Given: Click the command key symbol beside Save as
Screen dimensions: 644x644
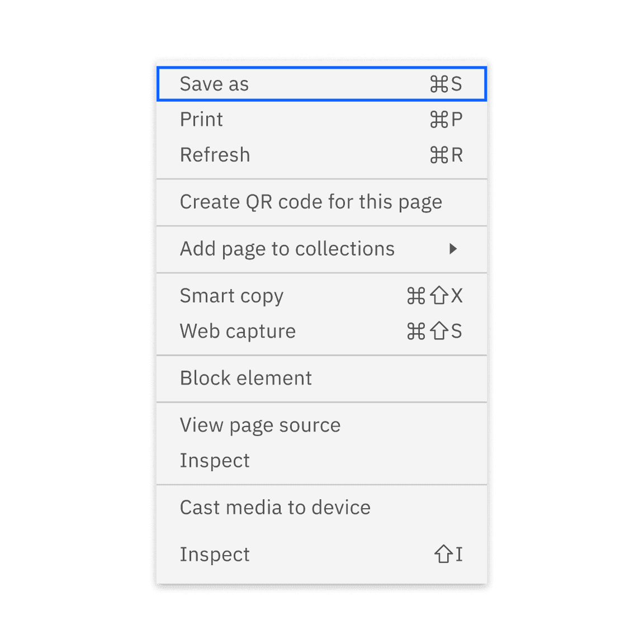Looking at the screenshot, I should coord(439,84).
